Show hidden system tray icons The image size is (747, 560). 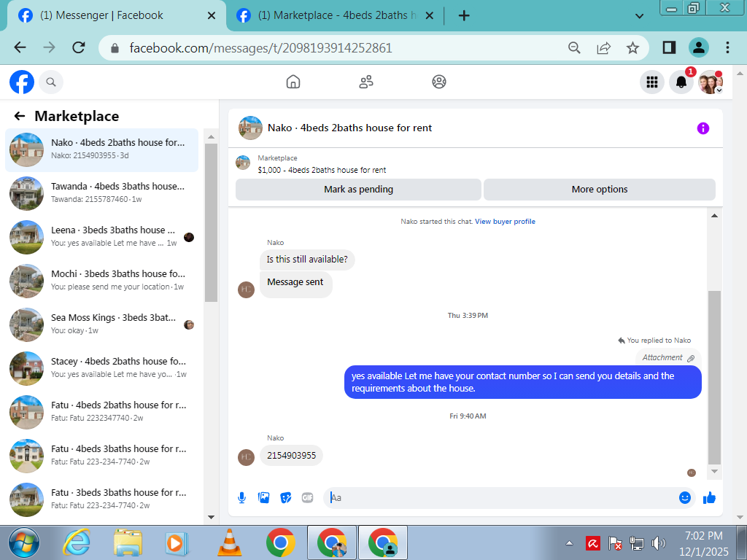569,543
